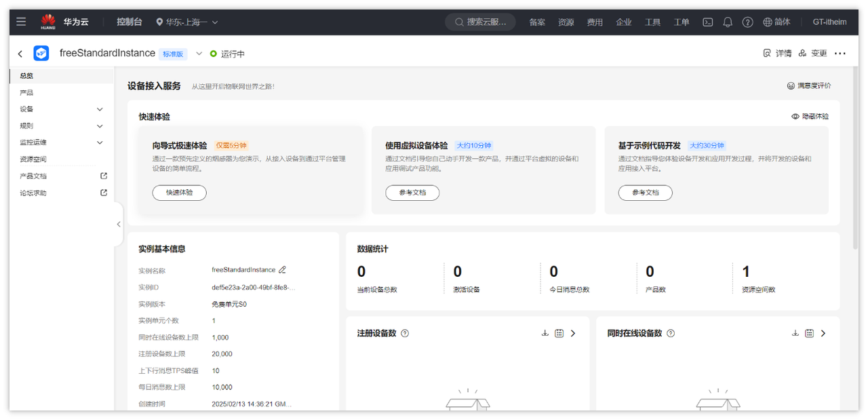This screenshot has width=868, height=420.
Task: Click the 快速体验 button
Action: (179, 193)
